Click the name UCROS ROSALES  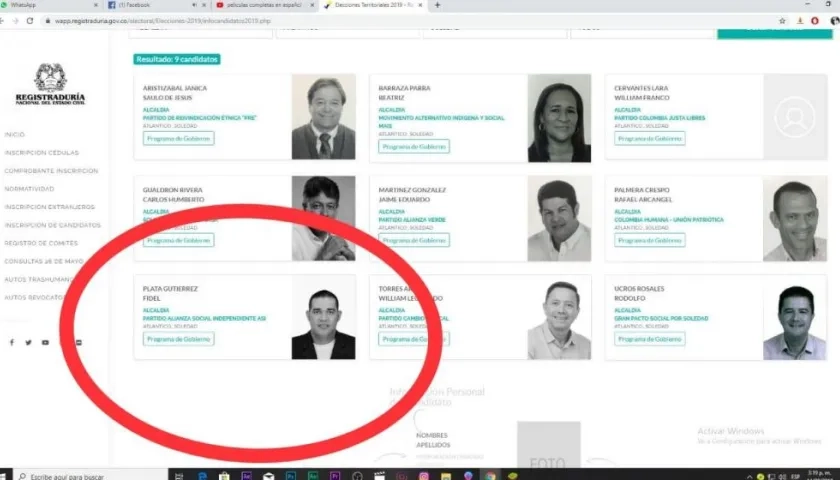[639, 289]
